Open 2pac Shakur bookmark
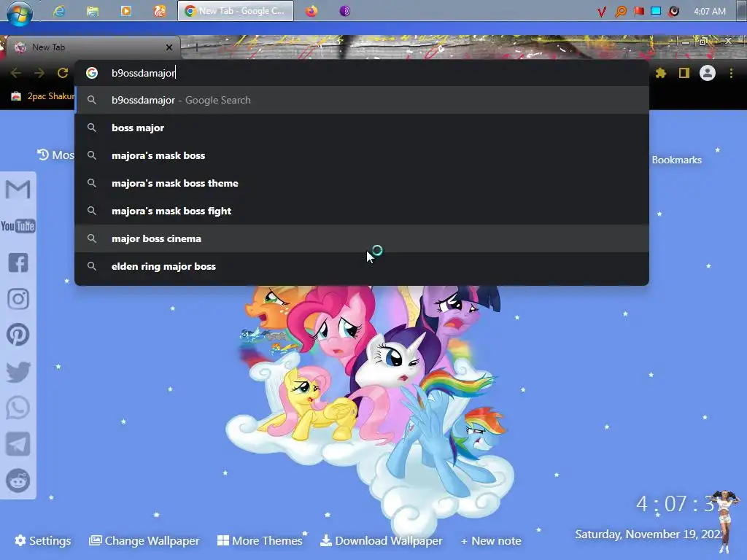Screen dimensions: 747x560 click(43, 96)
